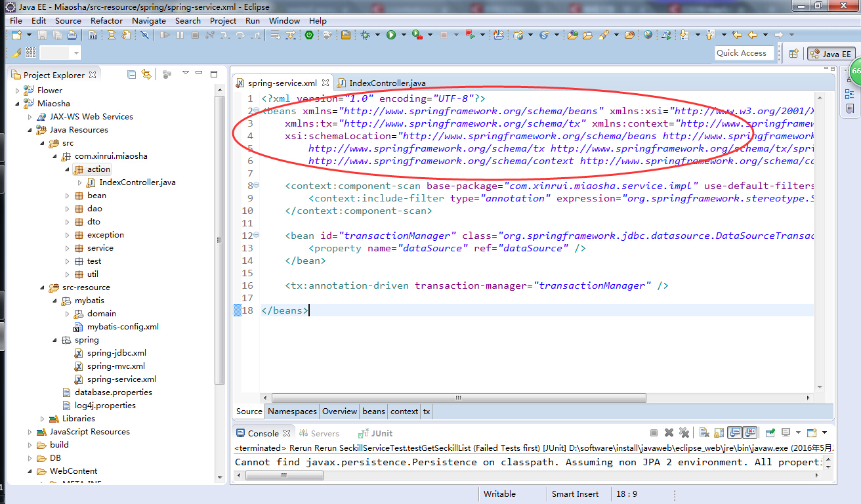Toggle Scroll Lock in the Console view
The image size is (861, 504).
click(x=719, y=432)
